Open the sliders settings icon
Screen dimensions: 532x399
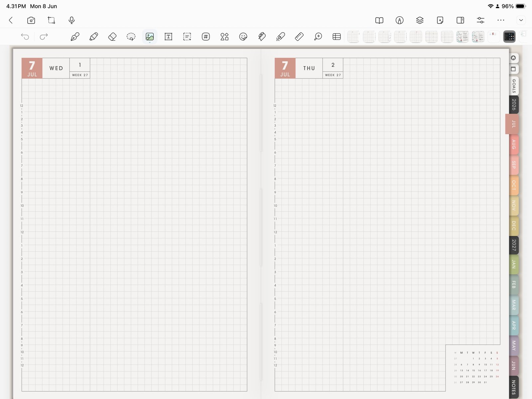coord(480,20)
